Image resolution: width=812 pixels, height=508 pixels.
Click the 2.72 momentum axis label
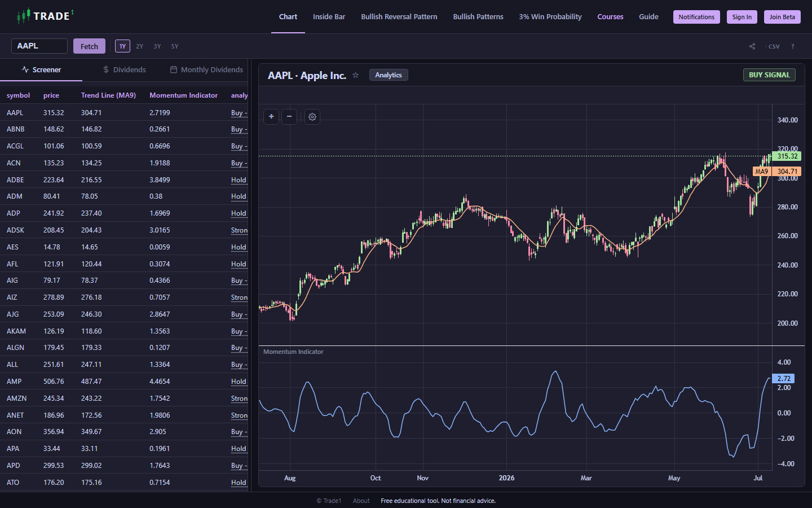[784, 379]
